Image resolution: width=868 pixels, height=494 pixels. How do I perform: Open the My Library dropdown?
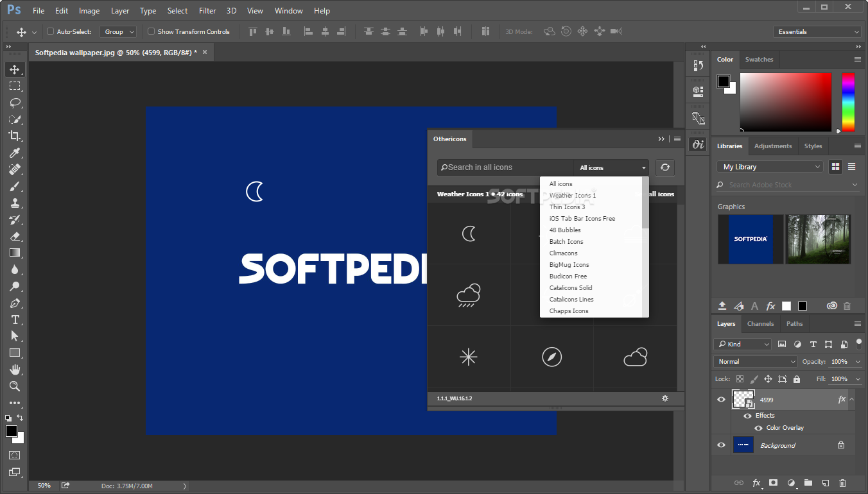(770, 167)
